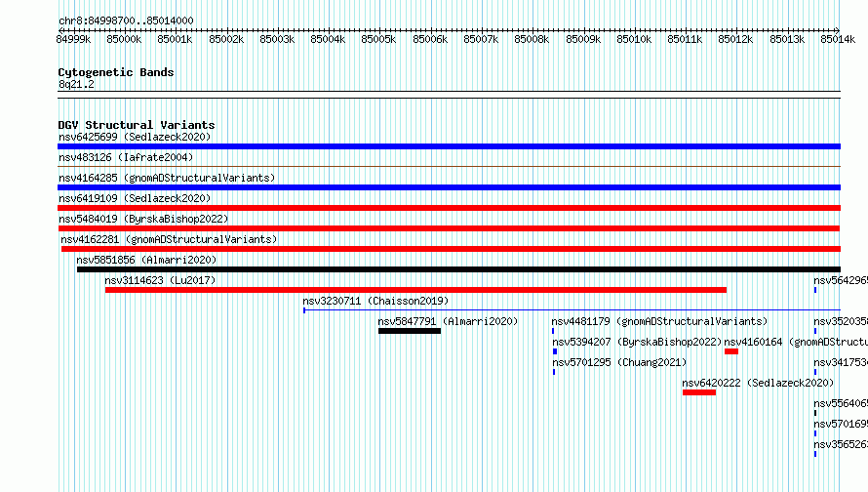Open nsv5701295 (Chuang2021) label
The image size is (868, 492).
pos(619,362)
